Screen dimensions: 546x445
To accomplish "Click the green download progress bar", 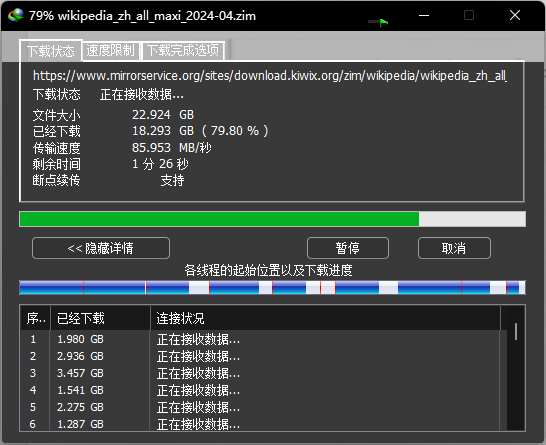I will [x=272, y=219].
